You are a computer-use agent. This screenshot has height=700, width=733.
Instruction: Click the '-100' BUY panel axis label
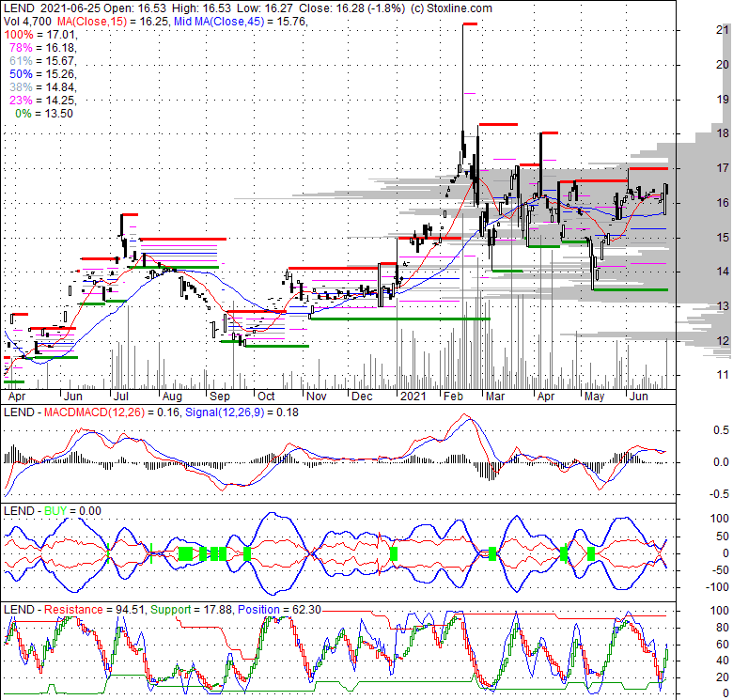pos(718,587)
